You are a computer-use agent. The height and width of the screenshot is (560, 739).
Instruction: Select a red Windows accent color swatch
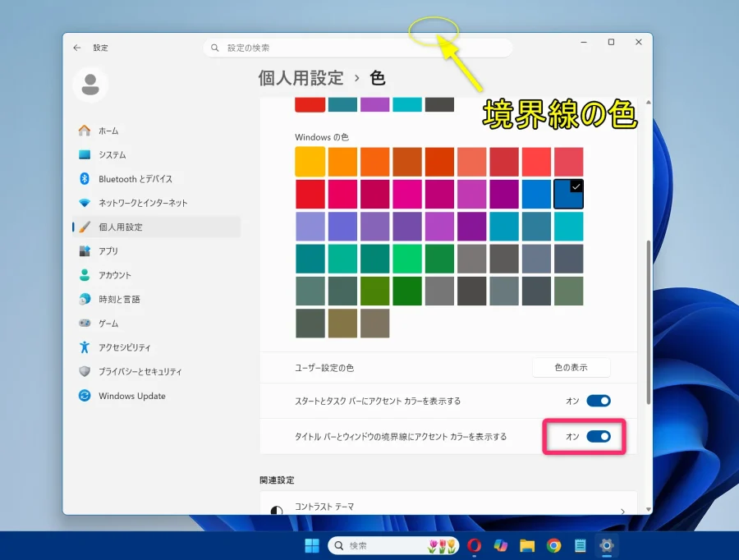tap(310, 194)
